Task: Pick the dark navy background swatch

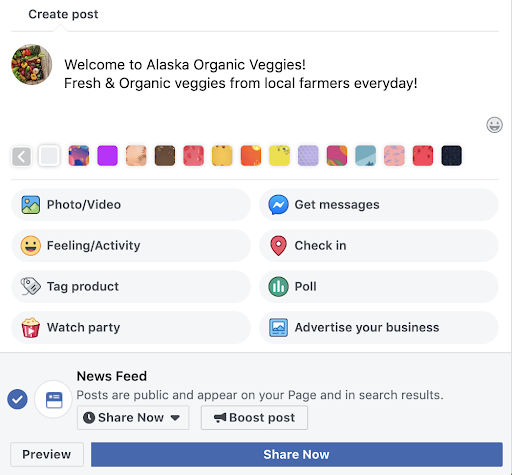Action: (x=451, y=156)
